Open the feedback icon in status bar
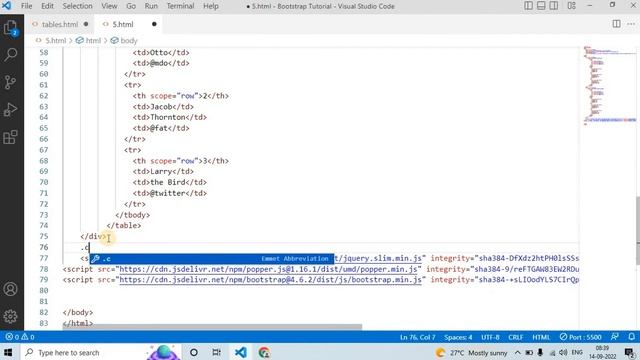Viewport: 640px width, 360px height. point(615,337)
